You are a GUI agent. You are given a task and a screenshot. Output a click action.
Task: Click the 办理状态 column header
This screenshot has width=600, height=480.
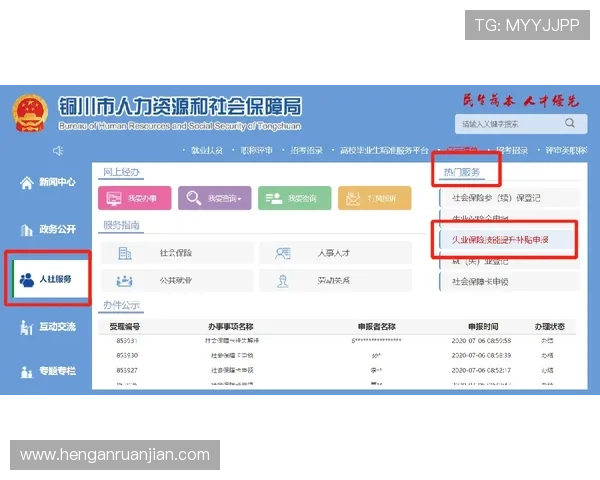tap(549, 327)
